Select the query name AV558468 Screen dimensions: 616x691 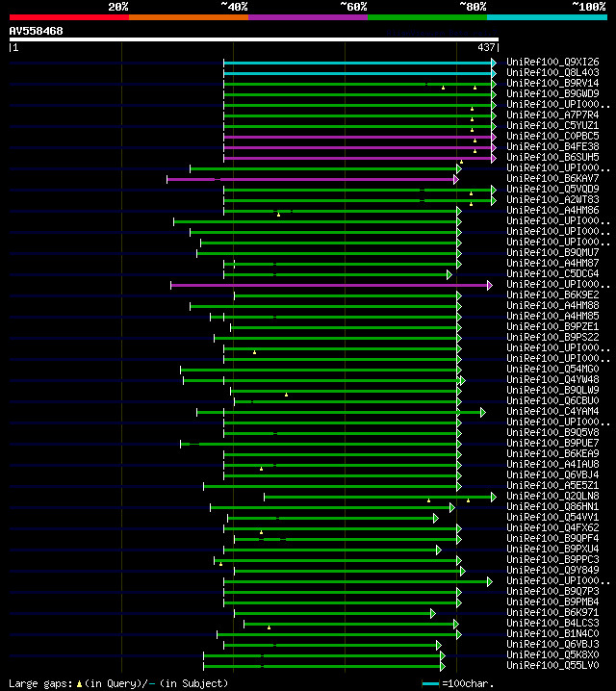(x=37, y=32)
